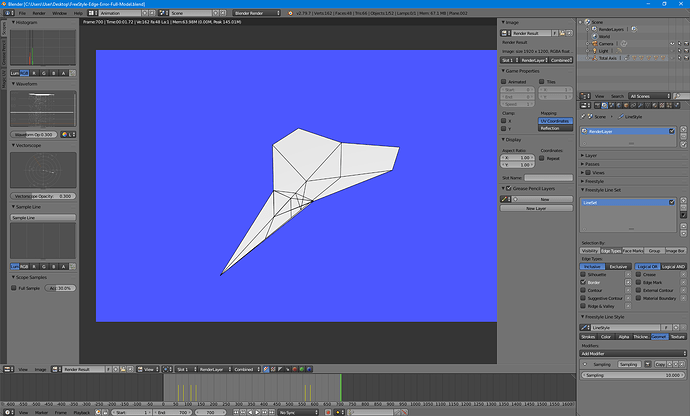Open the Add Modifier dropdown
The image size is (690, 416).
(633, 353)
